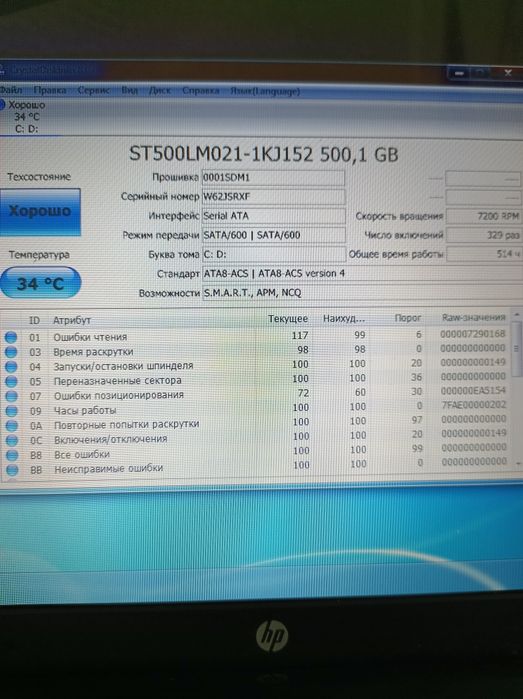Image resolution: width=523 pixels, height=699 pixels.
Task: Open the Язык(Language) menu
Action: click(265, 91)
